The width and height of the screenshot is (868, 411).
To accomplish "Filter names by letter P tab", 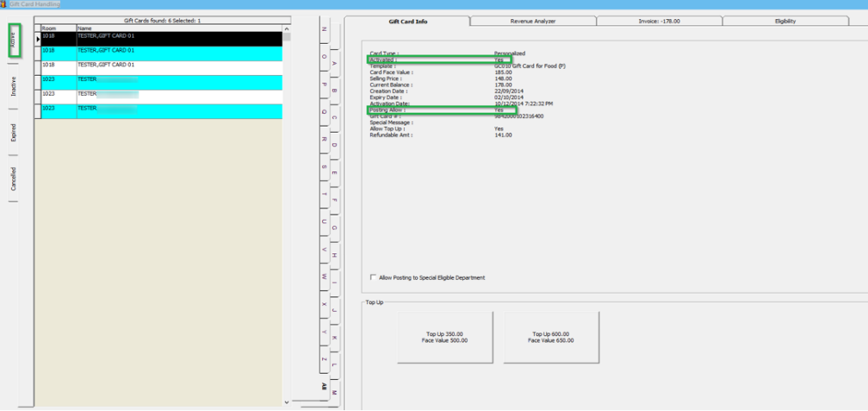I will (x=324, y=84).
